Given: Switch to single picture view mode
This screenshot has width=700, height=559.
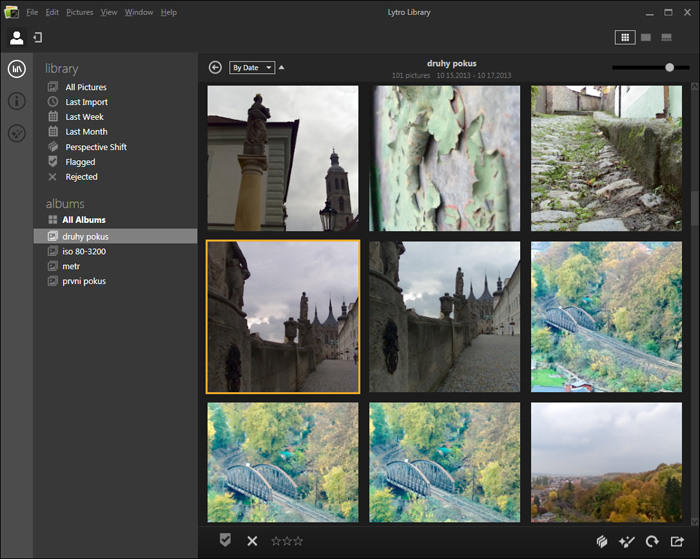Looking at the screenshot, I should [x=646, y=37].
